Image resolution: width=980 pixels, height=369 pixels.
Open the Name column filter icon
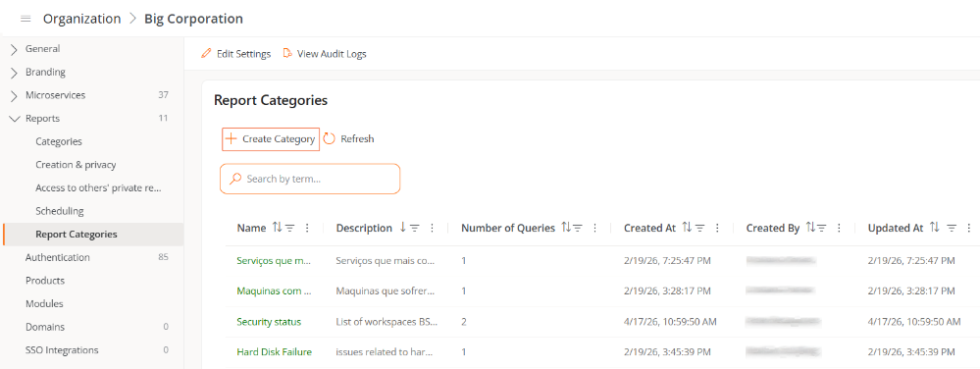click(x=290, y=229)
